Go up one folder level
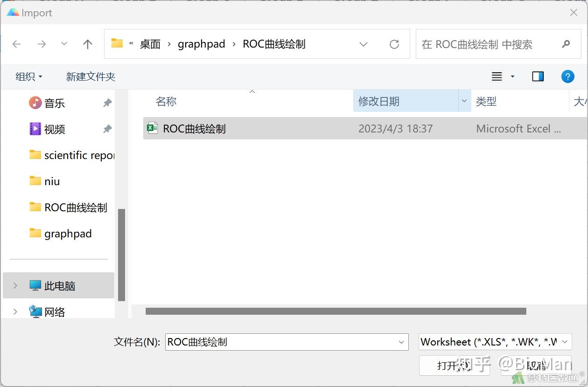This screenshot has height=387, width=588. click(x=87, y=43)
